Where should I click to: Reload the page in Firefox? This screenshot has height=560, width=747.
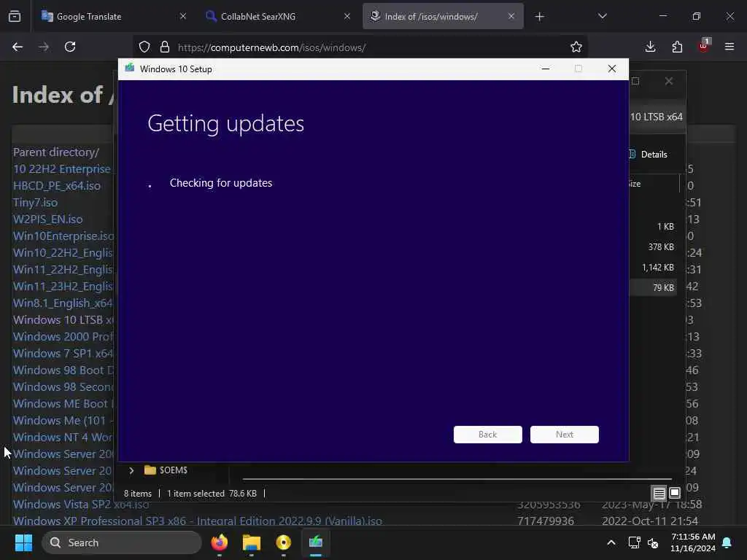point(70,47)
